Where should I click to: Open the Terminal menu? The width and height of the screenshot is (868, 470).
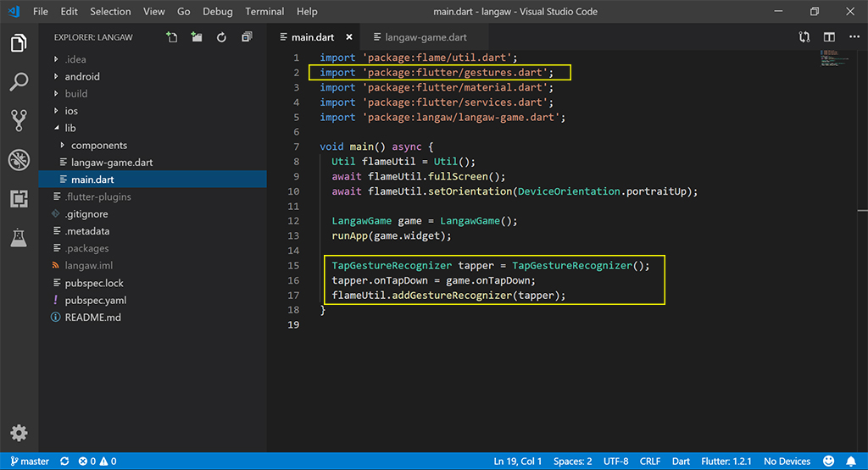point(264,12)
